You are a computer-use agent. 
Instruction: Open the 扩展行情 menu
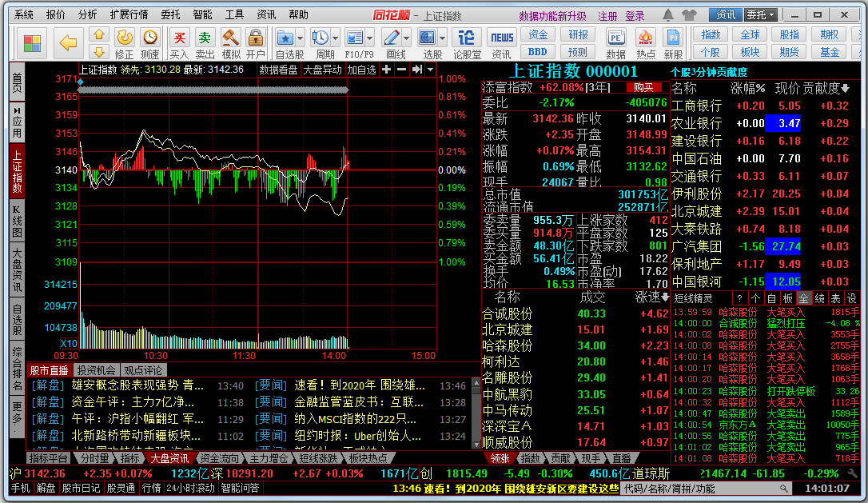pyautogui.click(x=129, y=15)
